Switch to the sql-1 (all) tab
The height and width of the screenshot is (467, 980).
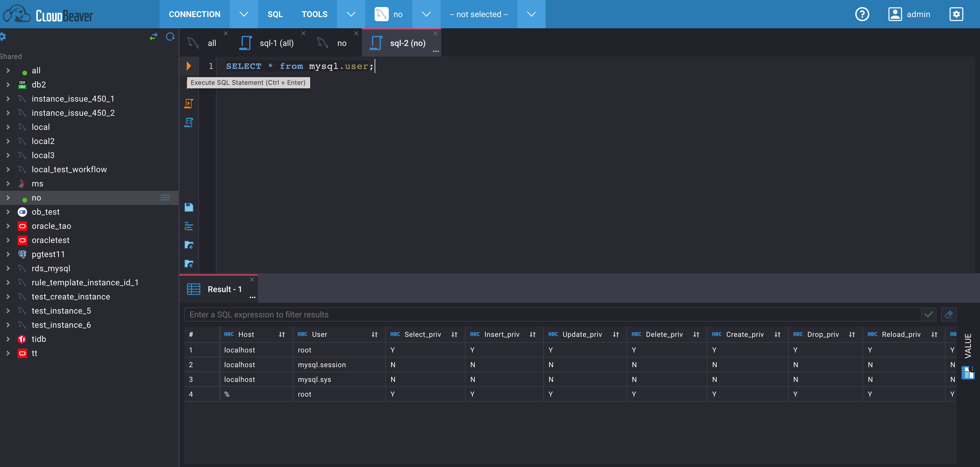tap(276, 43)
